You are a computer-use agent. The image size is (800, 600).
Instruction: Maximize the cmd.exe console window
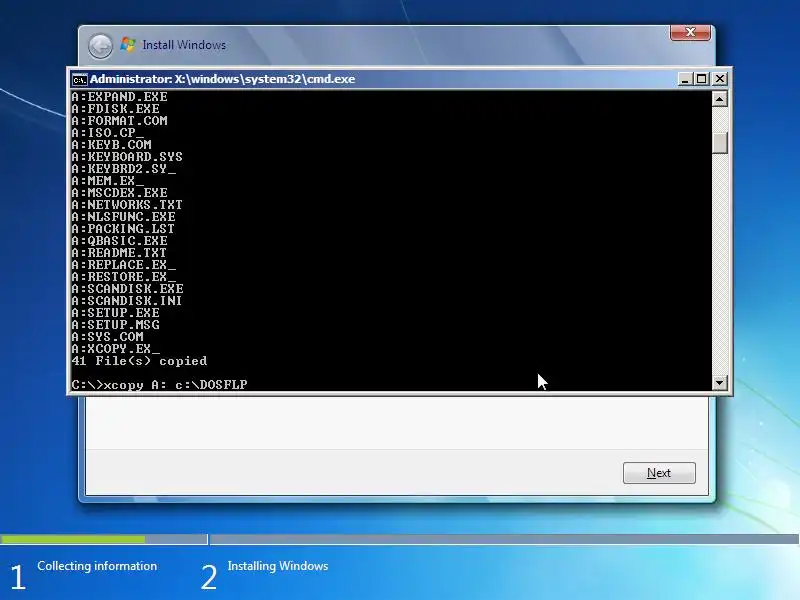tap(702, 79)
